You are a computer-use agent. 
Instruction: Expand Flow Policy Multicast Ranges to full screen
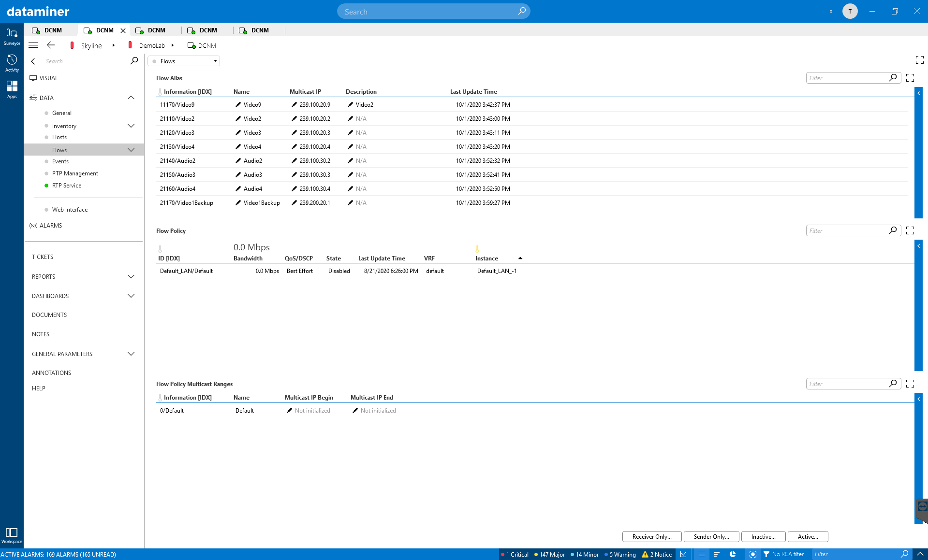[910, 384]
